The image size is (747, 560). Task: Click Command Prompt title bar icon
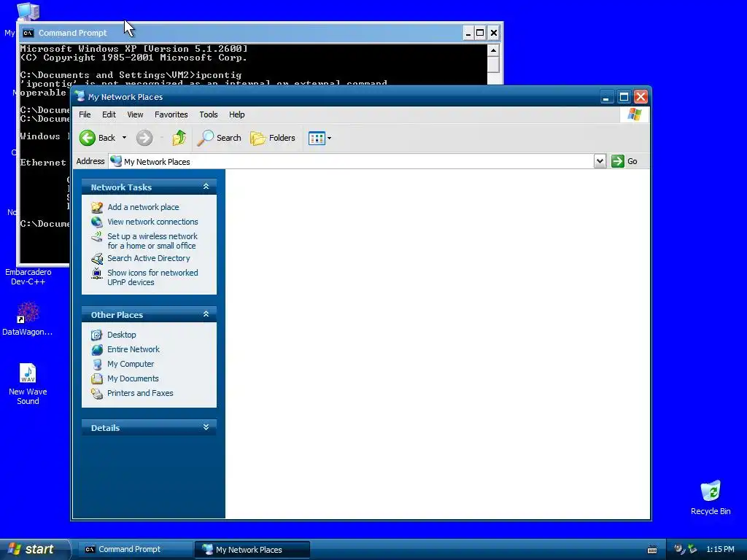pos(28,33)
